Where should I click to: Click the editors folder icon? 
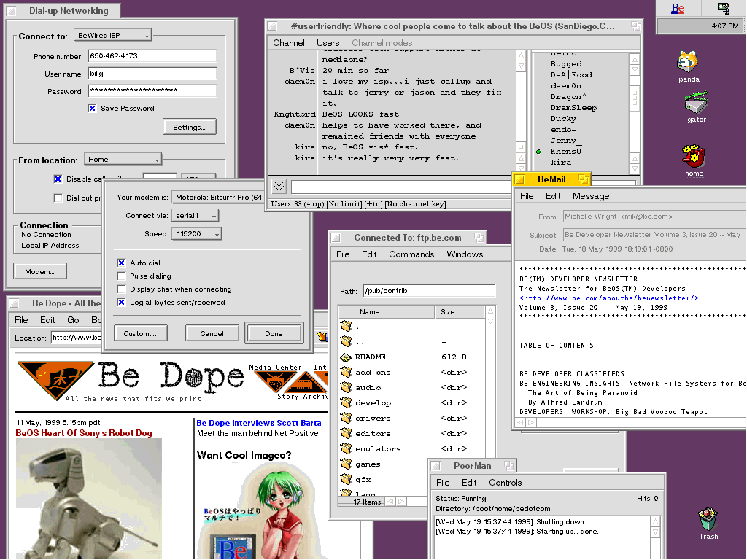point(347,433)
